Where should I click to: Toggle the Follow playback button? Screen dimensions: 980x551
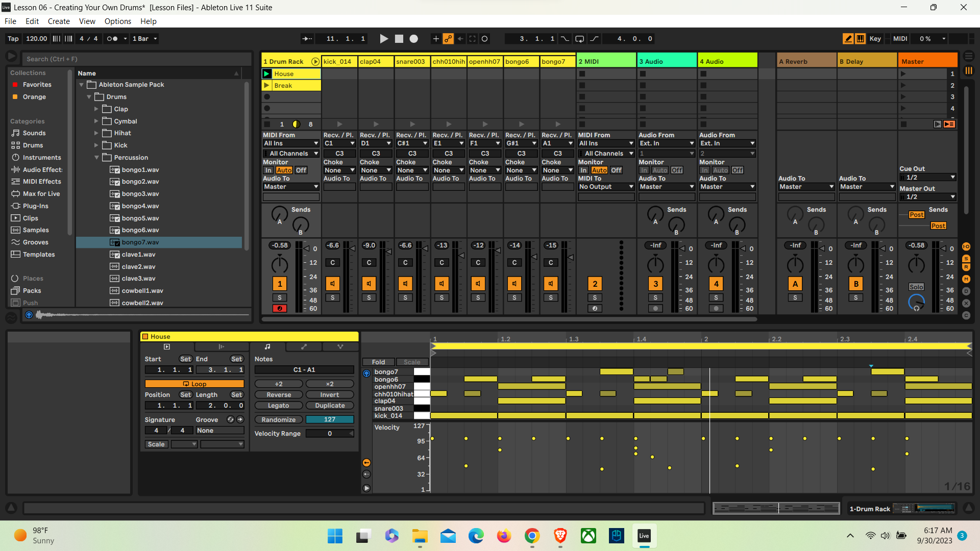click(307, 39)
